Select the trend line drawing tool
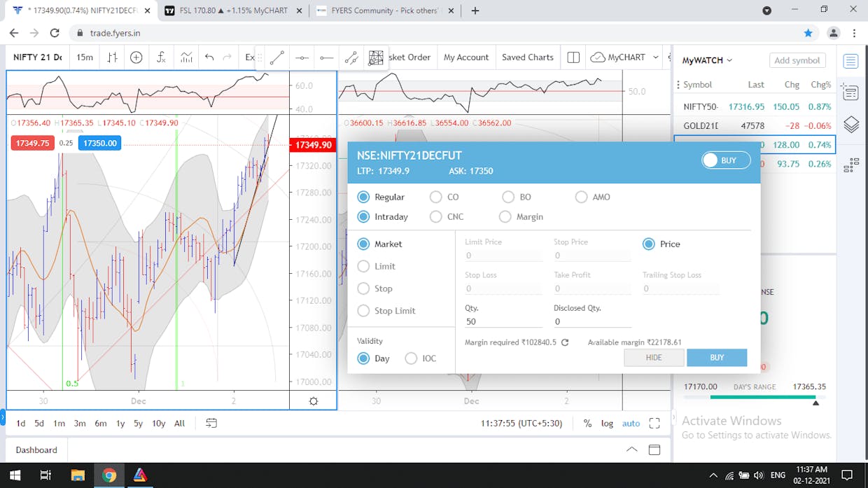The image size is (868, 488). point(277,58)
